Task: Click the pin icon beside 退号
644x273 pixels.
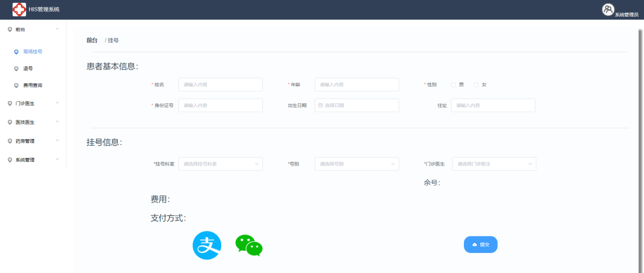Action: coord(16,69)
